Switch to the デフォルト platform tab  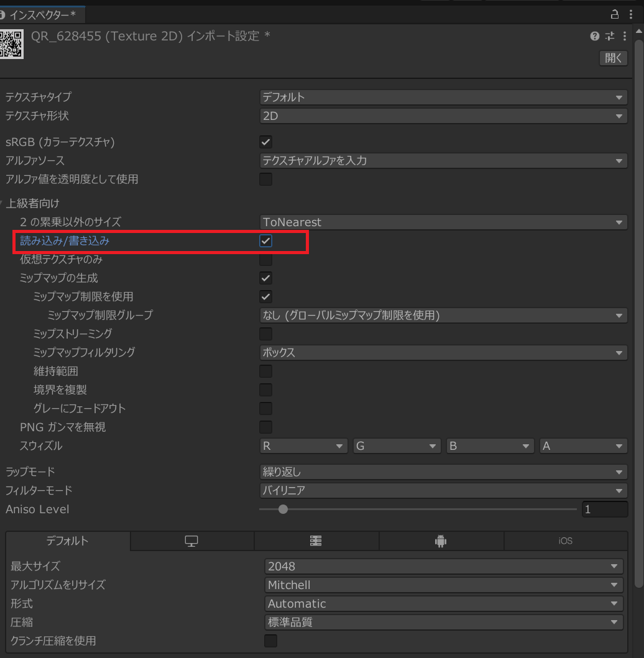(67, 541)
